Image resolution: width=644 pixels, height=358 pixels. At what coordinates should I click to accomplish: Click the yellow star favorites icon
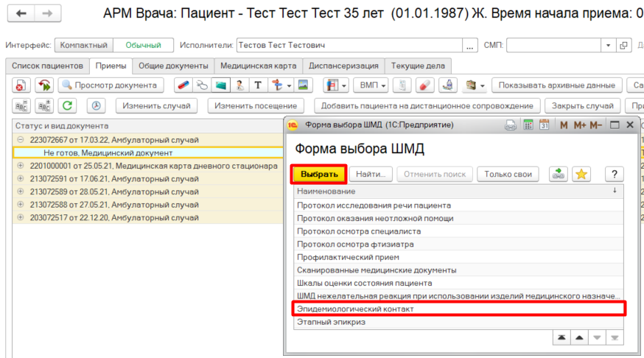coord(581,174)
